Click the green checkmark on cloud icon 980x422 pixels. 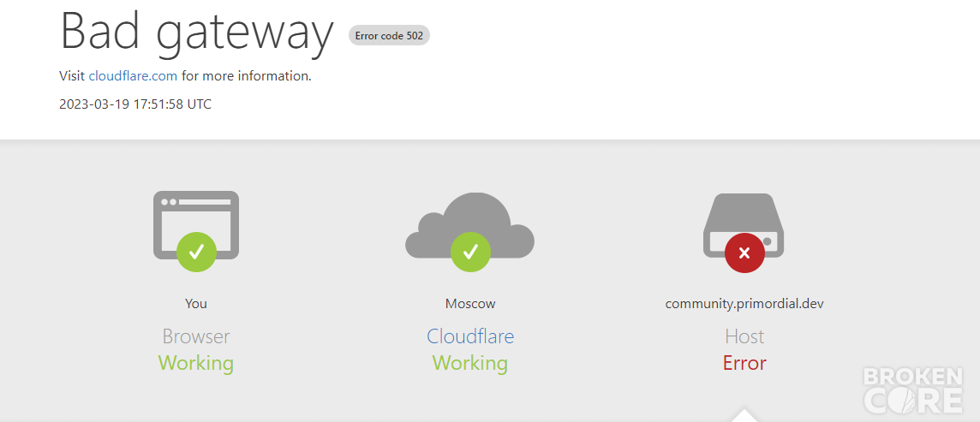pyautogui.click(x=470, y=252)
